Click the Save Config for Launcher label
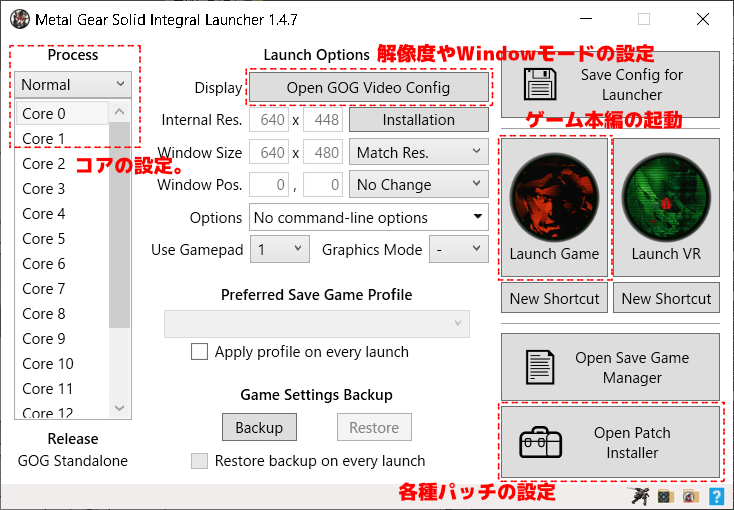734x510 pixels. click(631, 85)
